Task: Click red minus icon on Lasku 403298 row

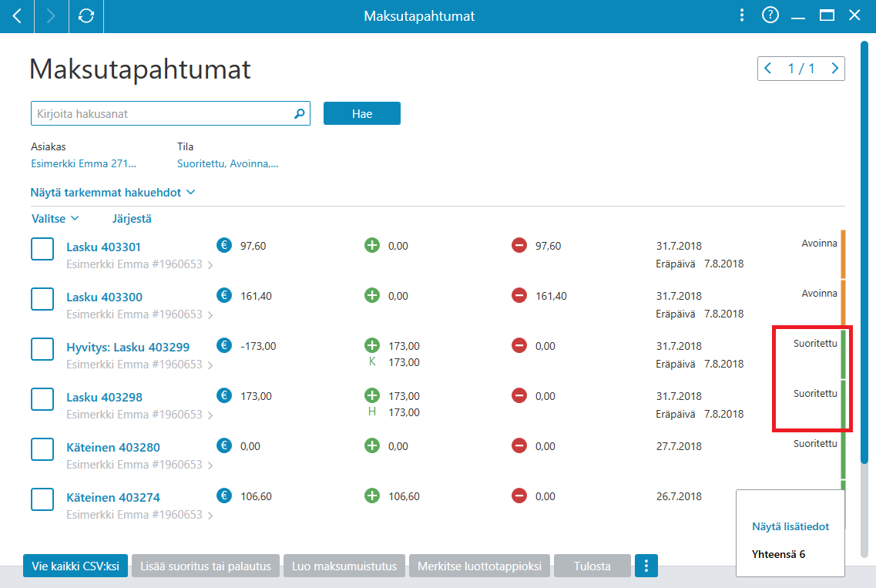Action: click(x=519, y=396)
